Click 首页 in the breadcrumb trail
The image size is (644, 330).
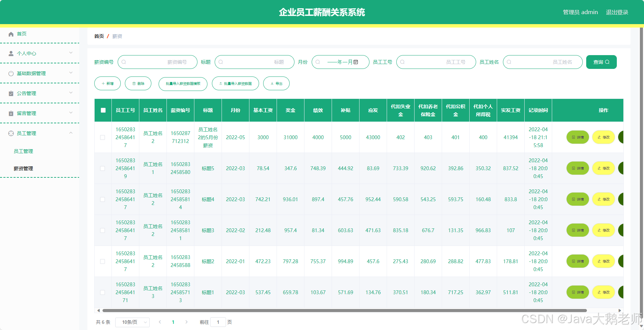coord(99,36)
